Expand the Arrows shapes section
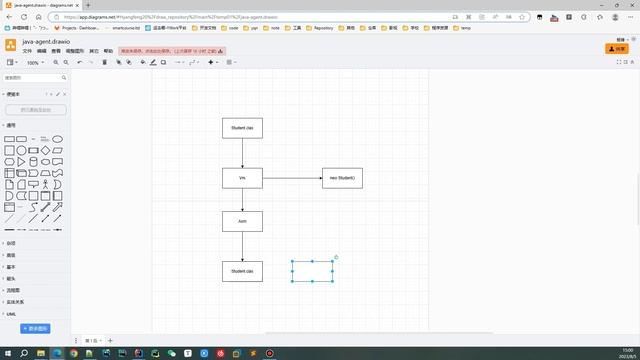640x360 pixels. coord(11,279)
